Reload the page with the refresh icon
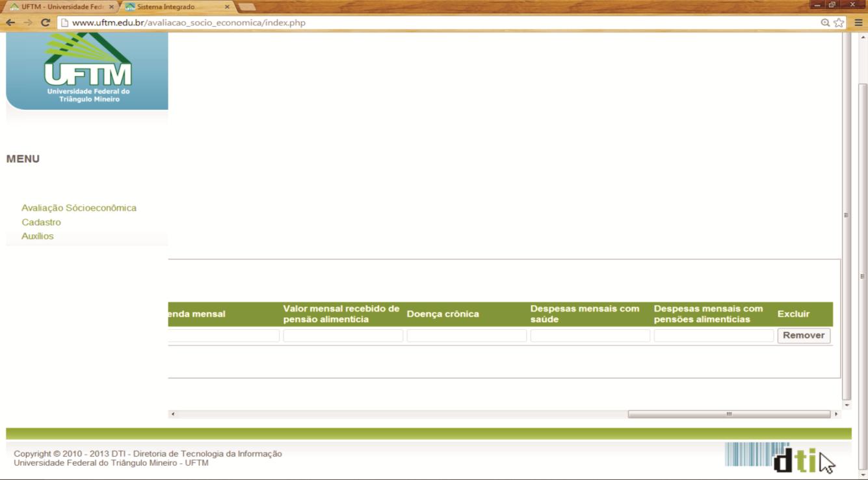 tap(45, 23)
